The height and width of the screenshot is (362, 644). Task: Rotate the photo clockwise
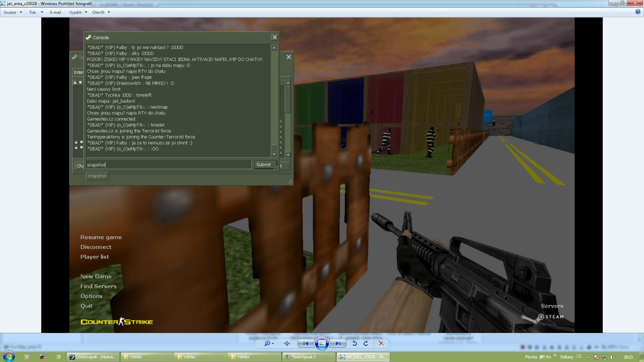click(366, 343)
